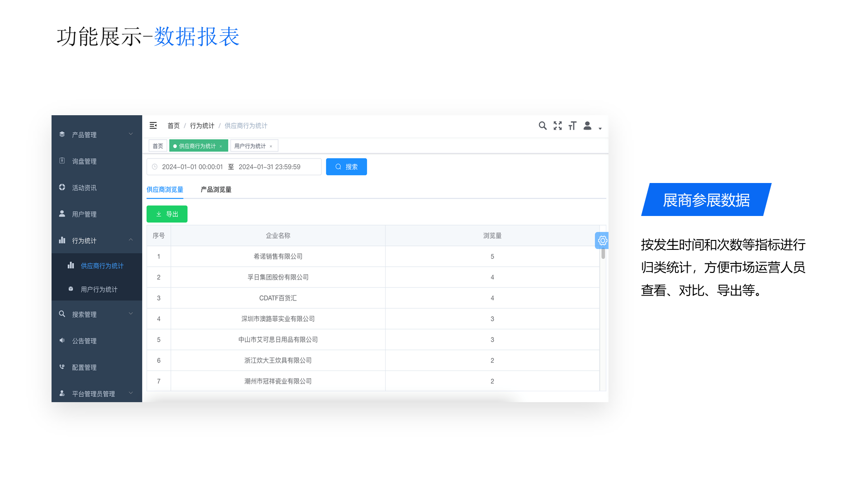The image size is (868, 488).
Task: Click the fullscreen expand icon in header
Action: coord(557,126)
